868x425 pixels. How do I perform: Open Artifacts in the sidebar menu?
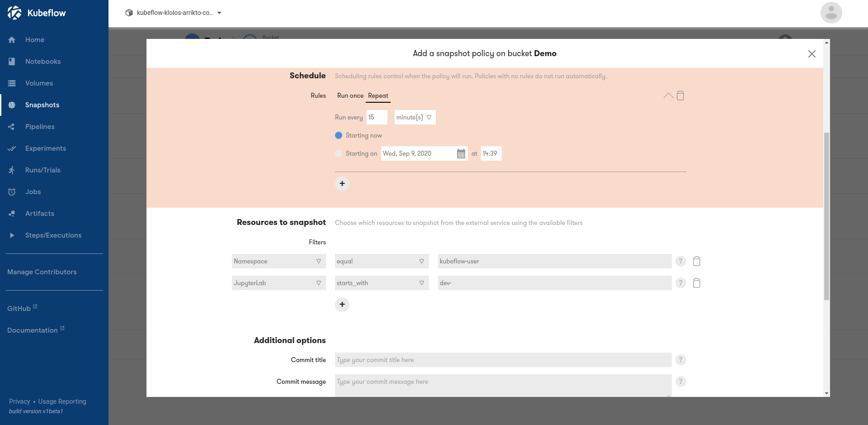54,214
